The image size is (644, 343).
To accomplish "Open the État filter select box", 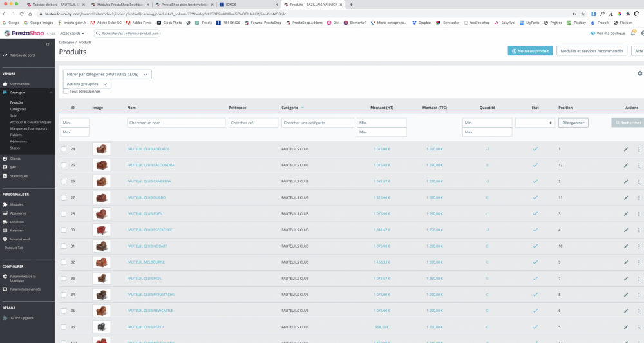I will coord(535,122).
